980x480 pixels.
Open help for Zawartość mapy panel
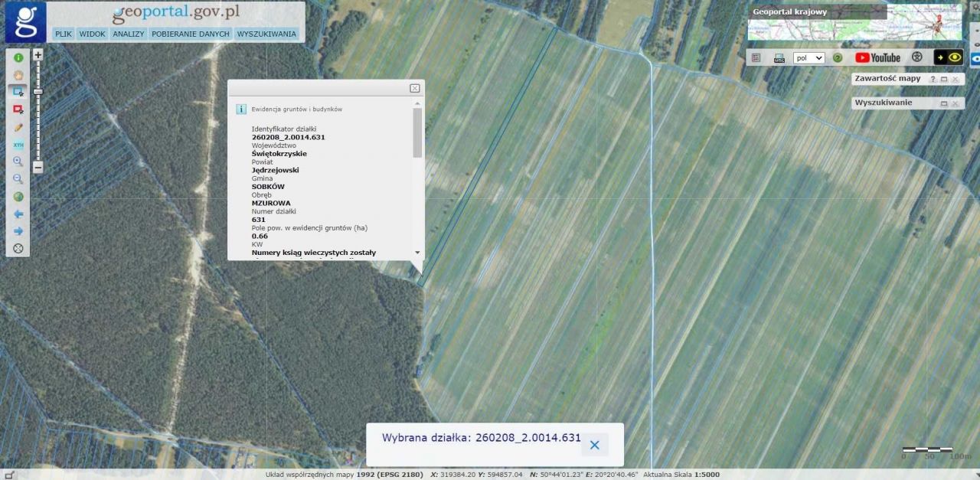pyautogui.click(x=933, y=80)
